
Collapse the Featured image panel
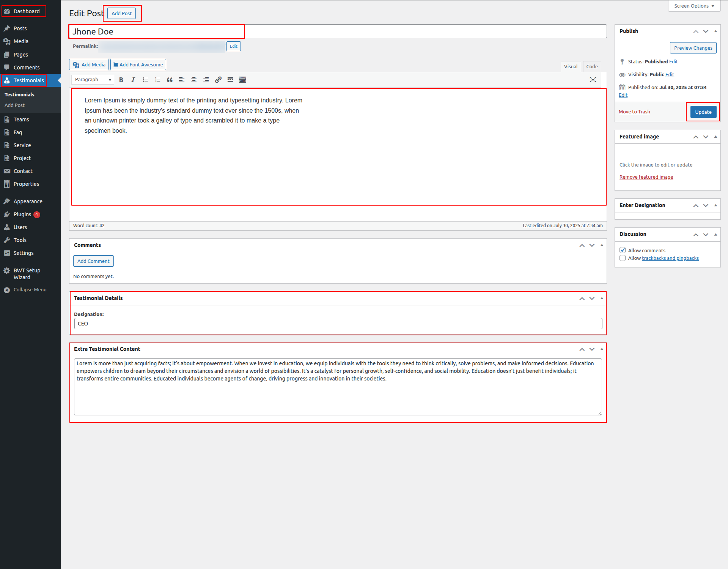coord(715,137)
